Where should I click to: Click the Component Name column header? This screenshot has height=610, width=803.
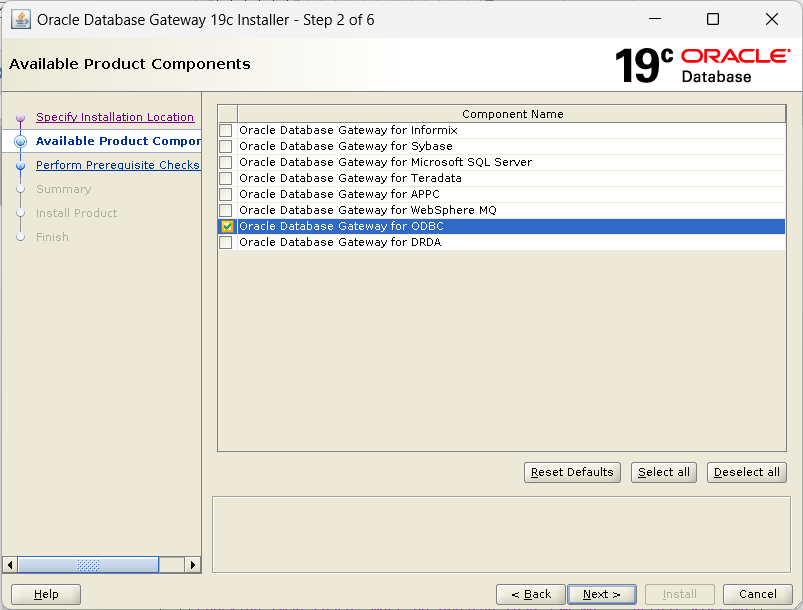[x=512, y=114]
